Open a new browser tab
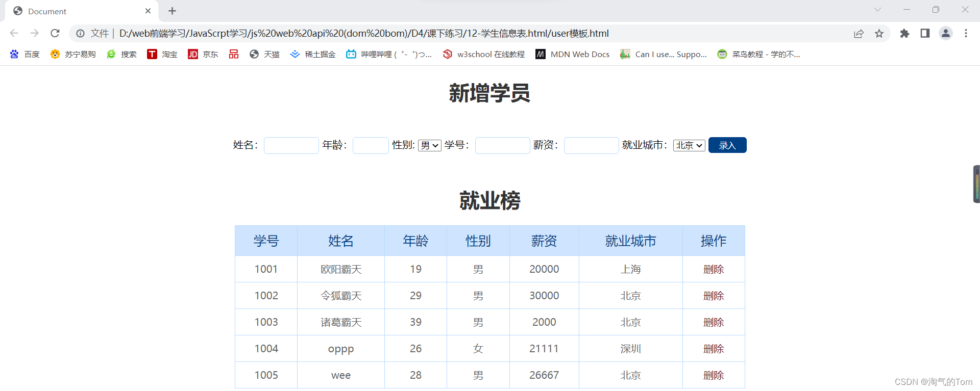 point(172,11)
